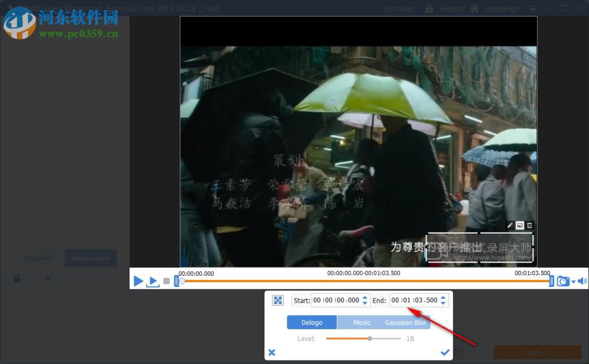
Task: Adjust the Level slider handle
Action: [370, 339]
